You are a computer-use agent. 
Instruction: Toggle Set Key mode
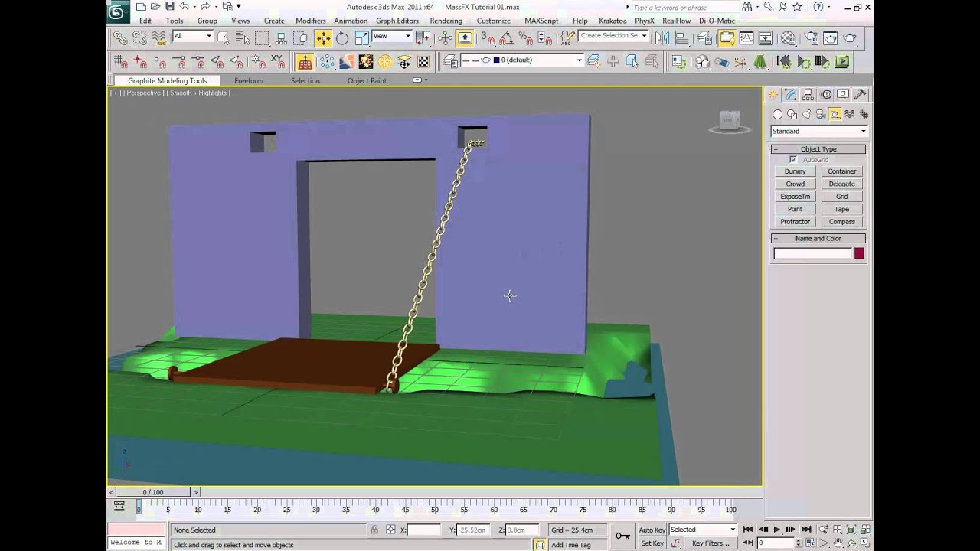click(x=652, y=543)
